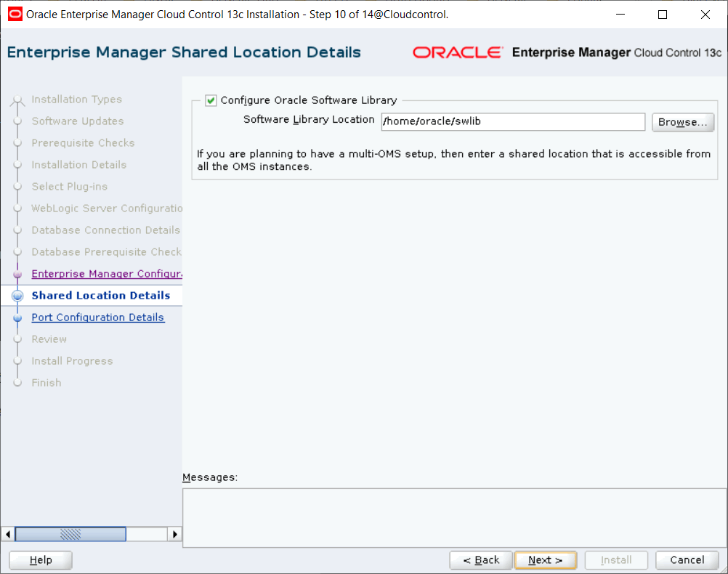Click the Install Progress step text
The height and width of the screenshot is (574, 728).
point(72,361)
